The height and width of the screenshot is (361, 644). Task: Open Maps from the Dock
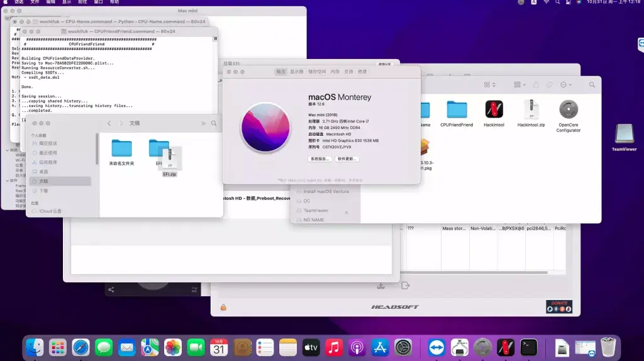pos(150,348)
